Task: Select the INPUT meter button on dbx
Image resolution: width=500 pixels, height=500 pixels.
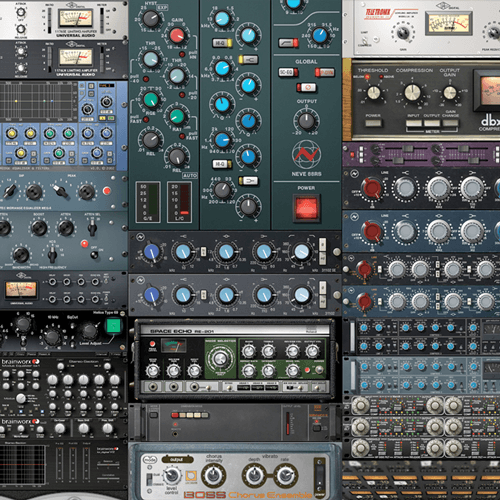Action: point(414,123)
